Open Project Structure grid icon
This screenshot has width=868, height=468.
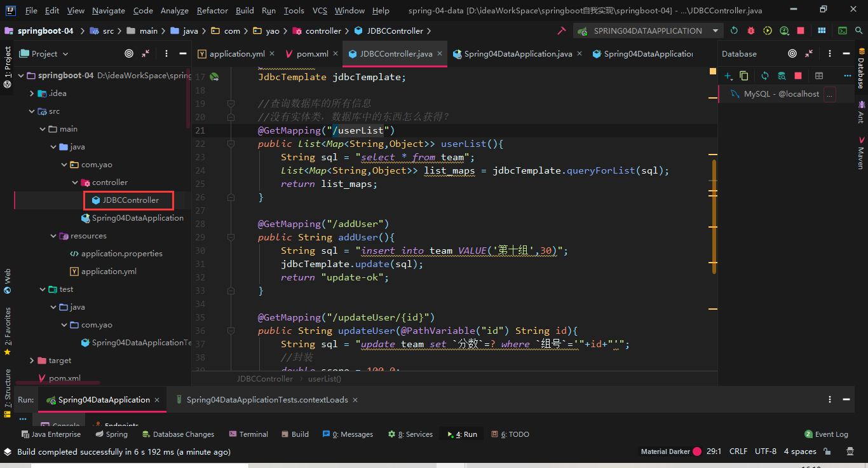pos(822,31)
